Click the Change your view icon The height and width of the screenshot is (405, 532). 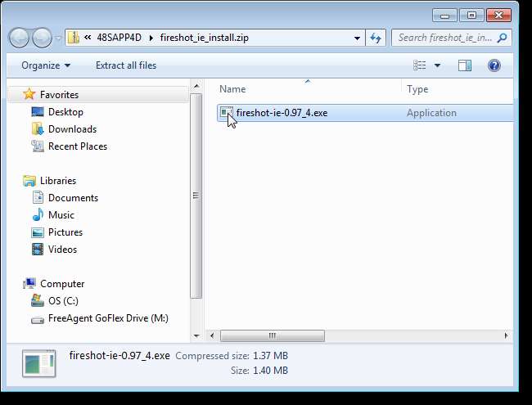pyautogui.click(x=419, y=65)
